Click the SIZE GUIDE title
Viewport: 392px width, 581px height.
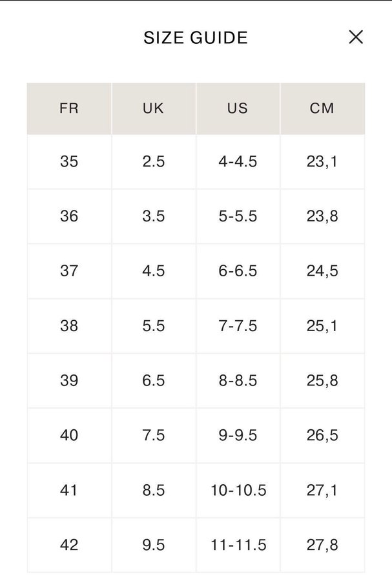[x=196, y=37]
